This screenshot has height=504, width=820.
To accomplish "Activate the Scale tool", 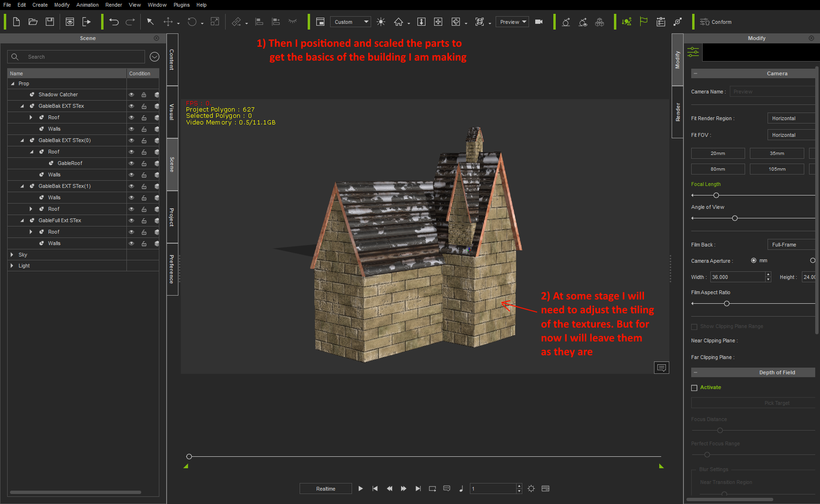I will click(x=215, y=22).
